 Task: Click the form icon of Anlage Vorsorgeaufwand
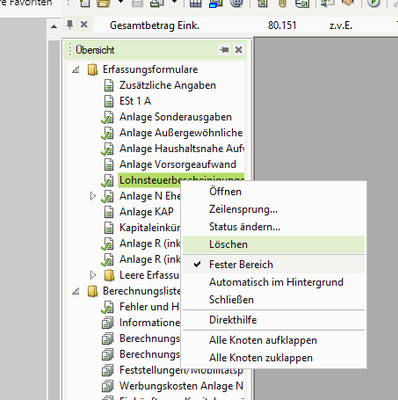[109, 165]
